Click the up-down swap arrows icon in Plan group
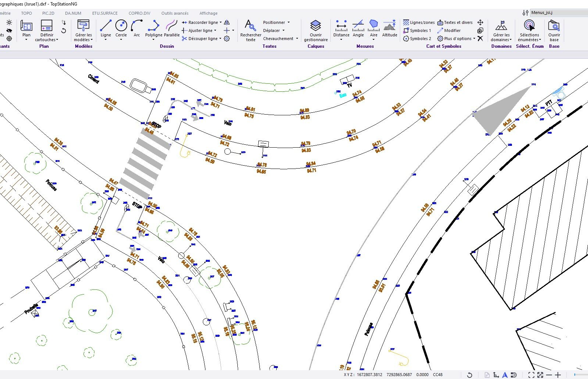 pos(64,22)
